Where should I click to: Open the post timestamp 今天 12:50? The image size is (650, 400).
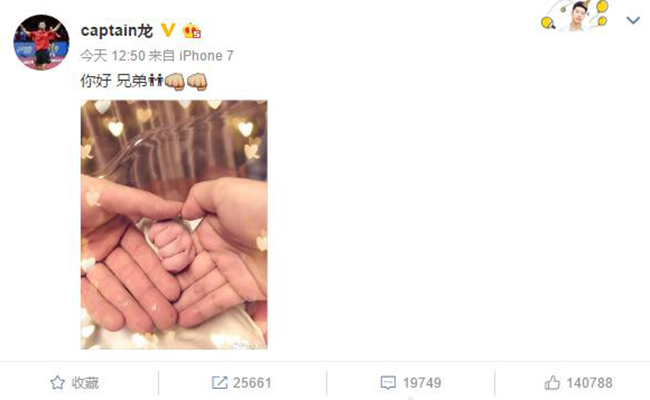[x=113, y=56]
